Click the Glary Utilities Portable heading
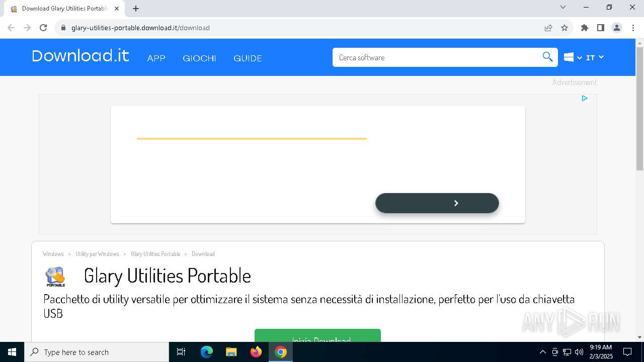 pos(167,276)
